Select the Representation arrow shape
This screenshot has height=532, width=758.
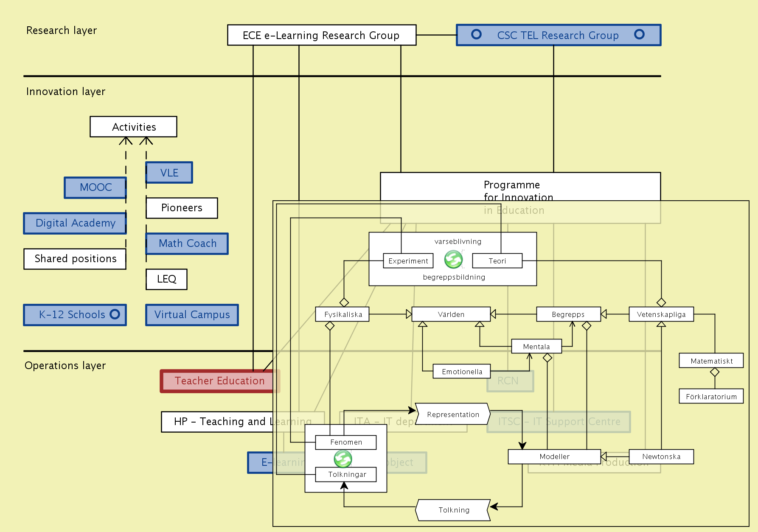coord(453,414)
